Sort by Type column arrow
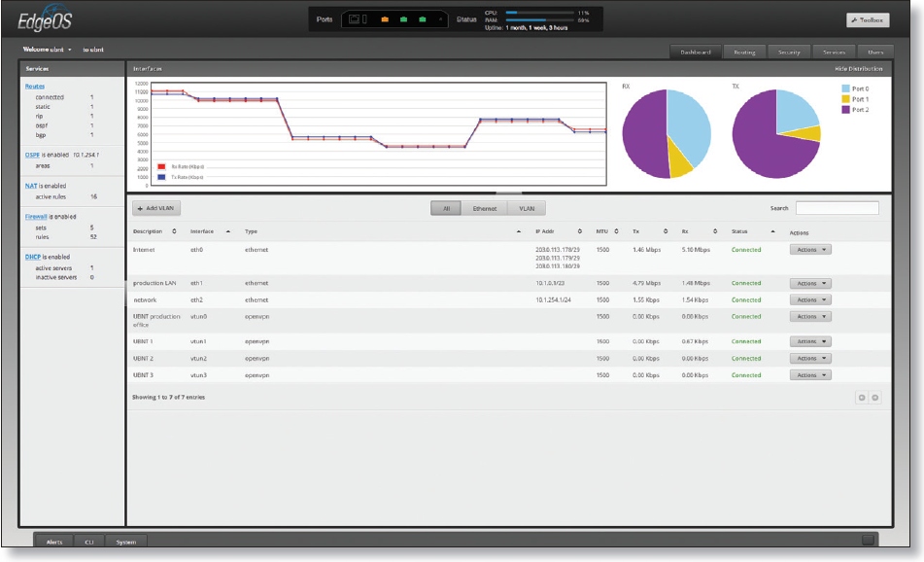The image size is (924, 562). coord(519,231)
